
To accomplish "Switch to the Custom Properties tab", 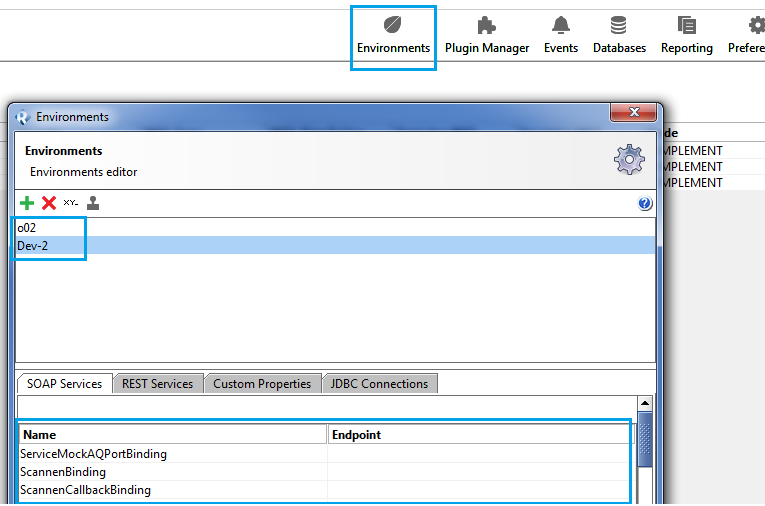I will pos(262,384).
